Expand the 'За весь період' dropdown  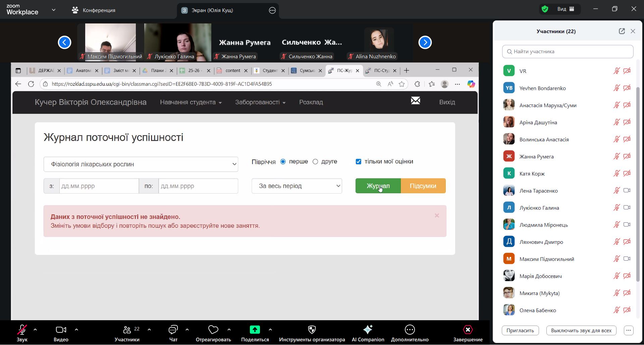(297, 186)
